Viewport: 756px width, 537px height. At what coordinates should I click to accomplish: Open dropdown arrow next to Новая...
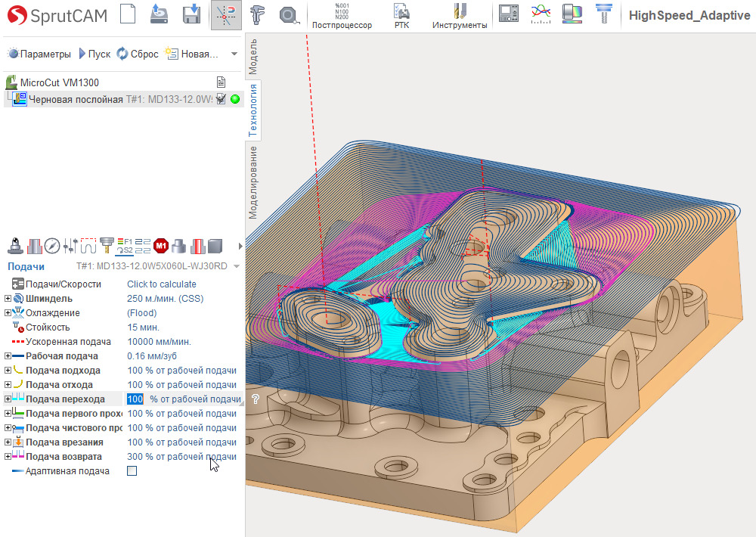click(x=234, y=54)
